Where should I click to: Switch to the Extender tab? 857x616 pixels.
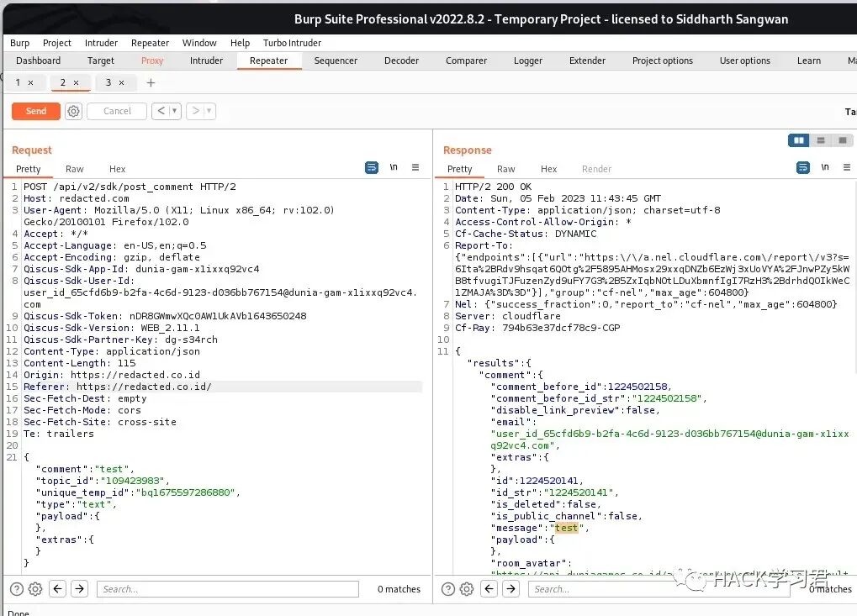pos(587,61)
